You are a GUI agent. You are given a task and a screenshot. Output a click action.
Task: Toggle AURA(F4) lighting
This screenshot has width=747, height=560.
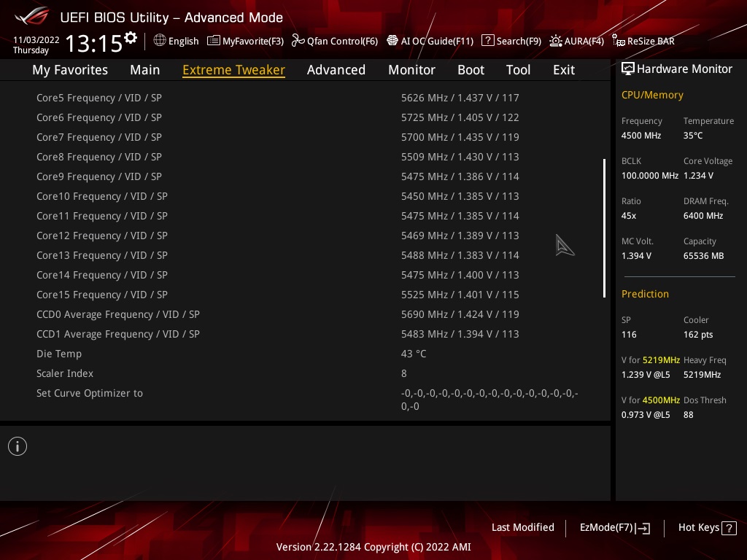[584, 41]
